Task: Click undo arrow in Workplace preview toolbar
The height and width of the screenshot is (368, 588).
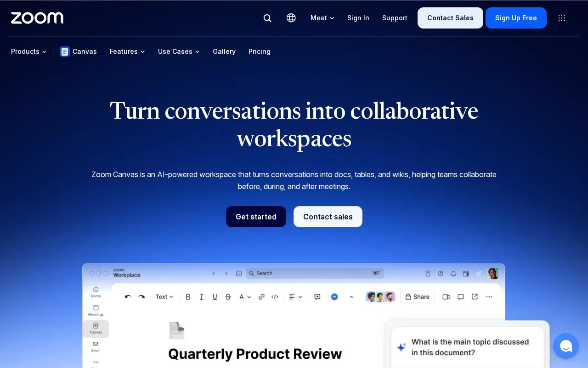Action: pos(128,297)
